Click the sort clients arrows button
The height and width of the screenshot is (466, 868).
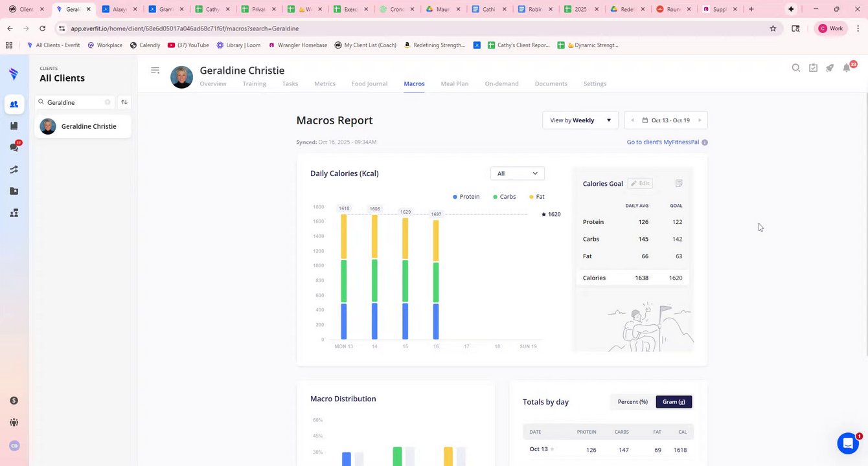(124, 102)
